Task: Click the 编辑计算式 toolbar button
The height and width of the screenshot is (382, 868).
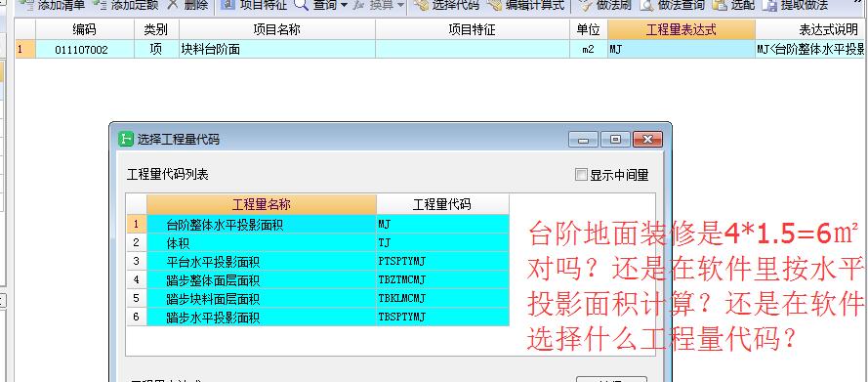Action: click(527, 6)
